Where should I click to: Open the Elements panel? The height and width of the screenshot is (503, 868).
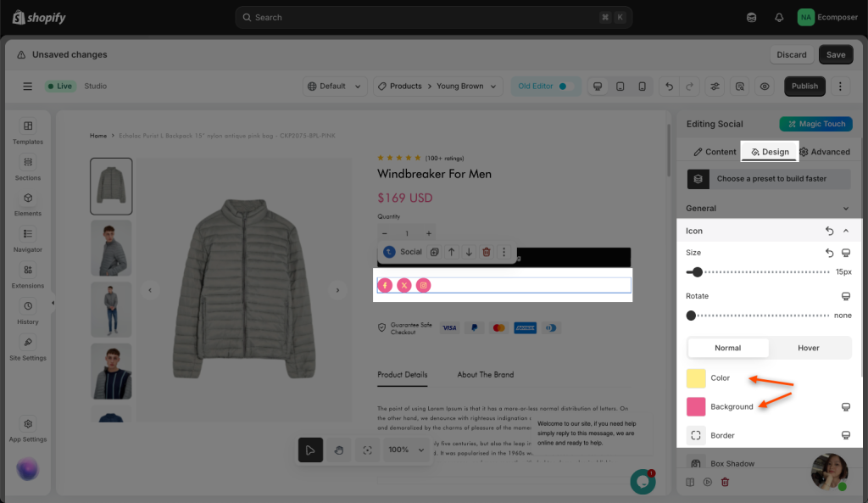pos(28,203)
